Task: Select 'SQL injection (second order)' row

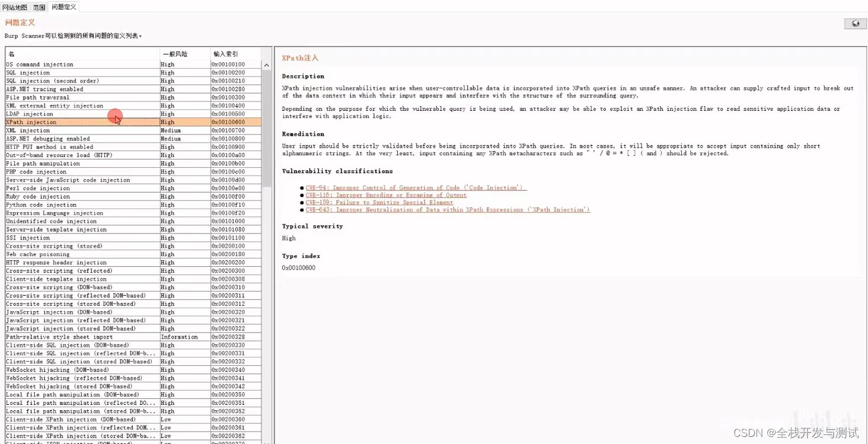Action: coord(133,81)
